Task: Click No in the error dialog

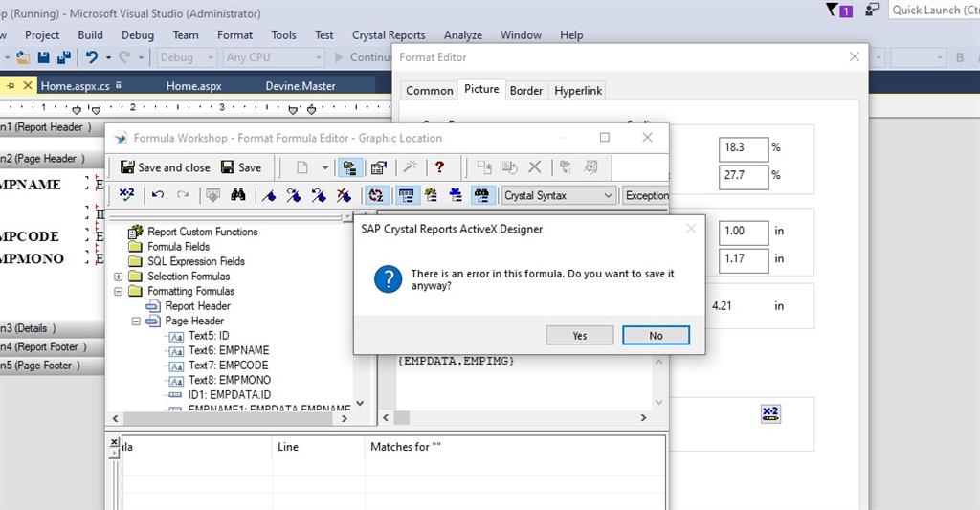Action: coord(656,336)
